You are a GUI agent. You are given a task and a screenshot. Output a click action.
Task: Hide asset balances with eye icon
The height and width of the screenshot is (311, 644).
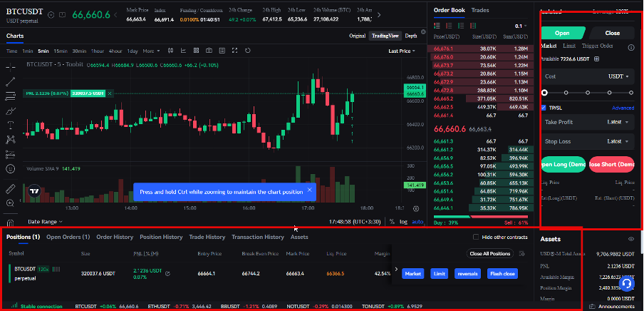[x=631, y=239]
